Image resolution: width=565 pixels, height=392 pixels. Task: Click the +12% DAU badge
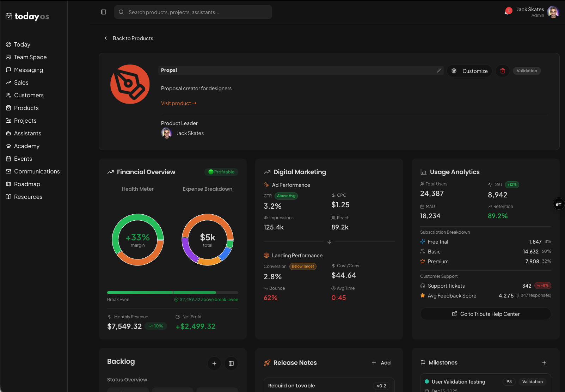(512, 185)
